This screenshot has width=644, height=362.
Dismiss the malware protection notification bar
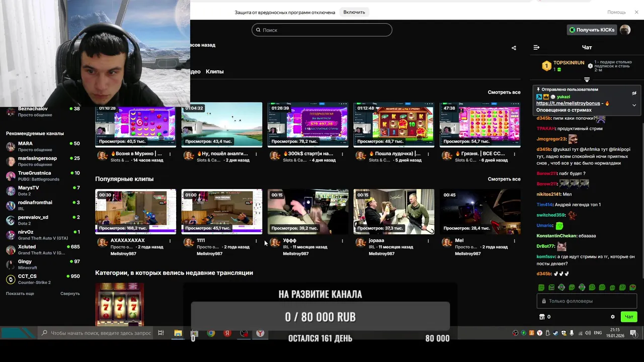[636, 12]
